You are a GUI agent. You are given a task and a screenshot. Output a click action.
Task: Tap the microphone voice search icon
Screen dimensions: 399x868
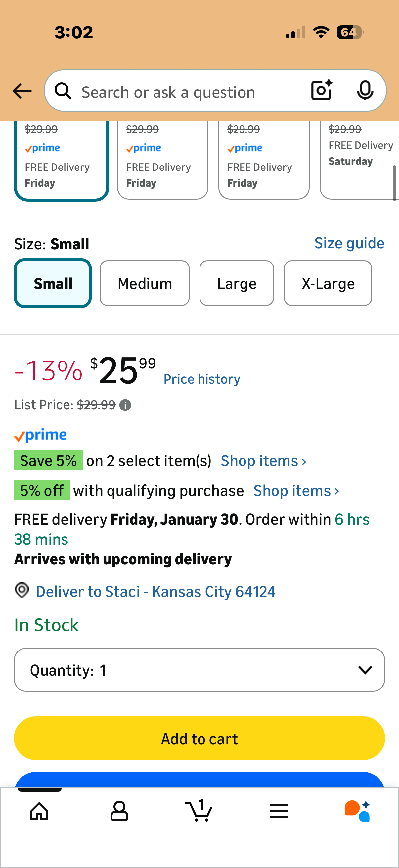[365, 91]
